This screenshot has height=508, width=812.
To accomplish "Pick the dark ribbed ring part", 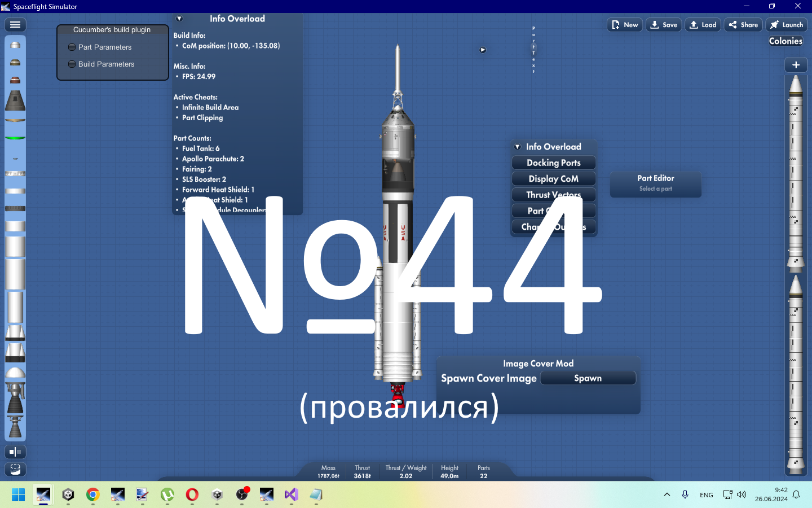I will tap(15, 209).
